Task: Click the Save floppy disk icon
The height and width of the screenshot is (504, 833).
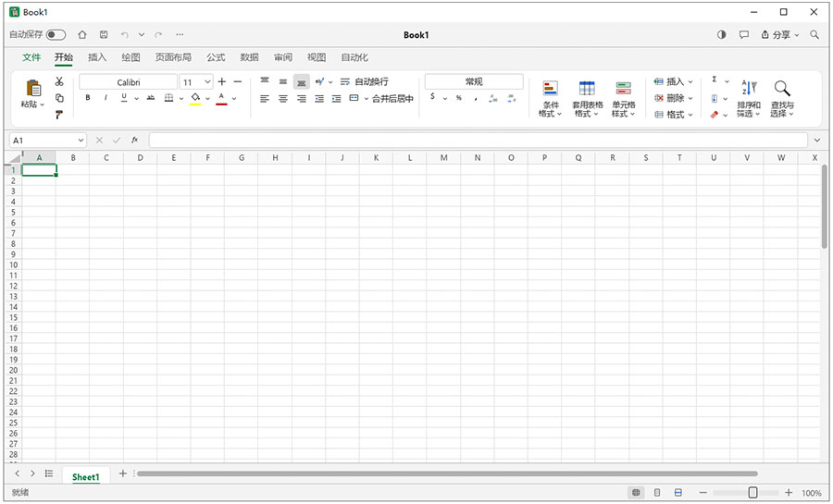Action: pyautogui.click(x=104, y=34)
